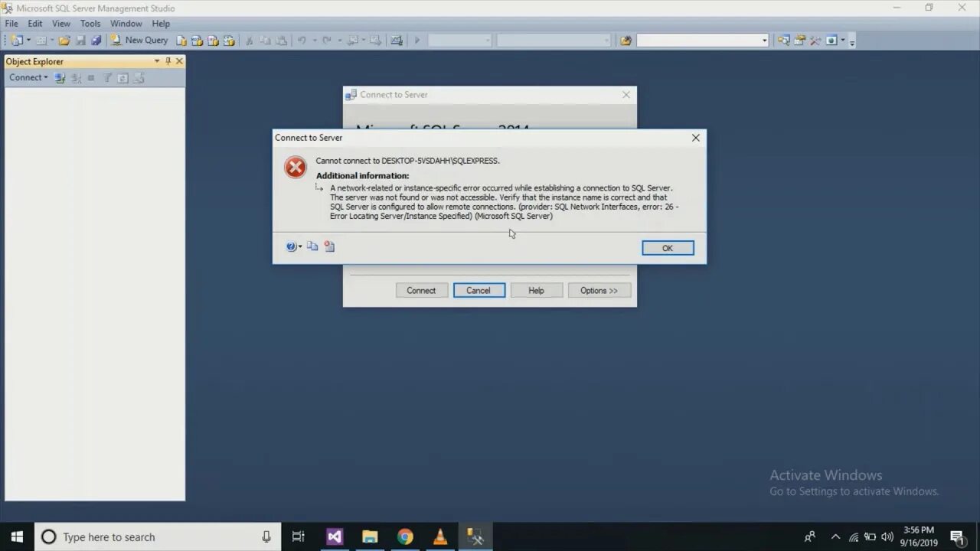Click the Analysis Services XMLA Query icon
The width and height of the screenshot is (980, 551).
click(x=228, y=40)
